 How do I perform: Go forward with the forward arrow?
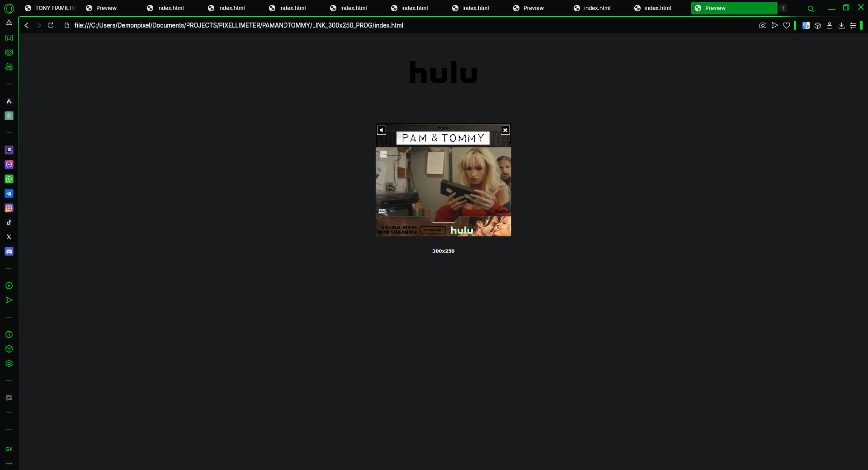(x=39, y=26)
